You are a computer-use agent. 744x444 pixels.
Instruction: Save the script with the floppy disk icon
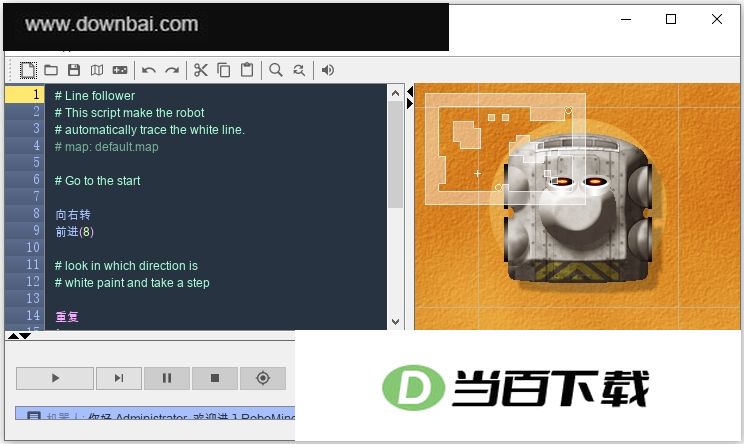pos(74,70)
